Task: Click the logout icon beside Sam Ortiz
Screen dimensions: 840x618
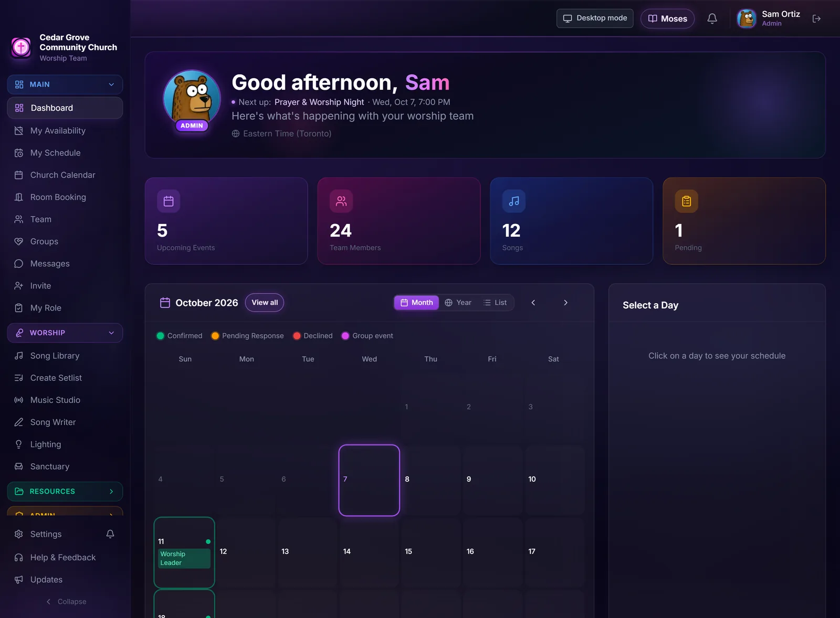Action: [816, 18]
